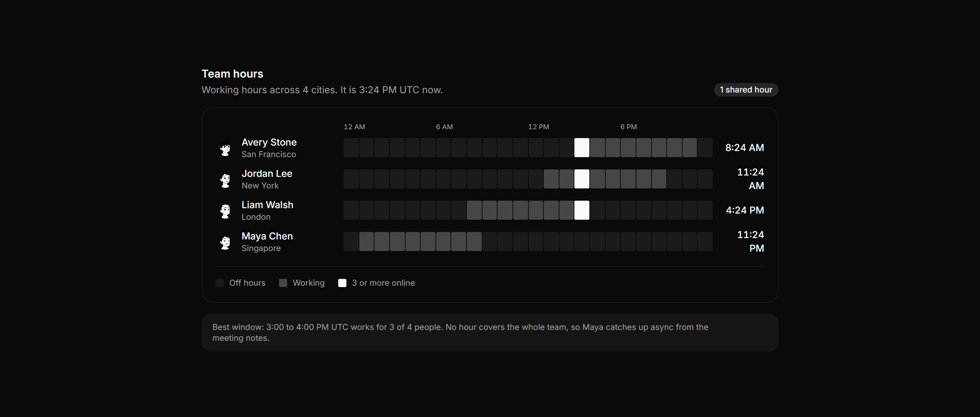Viewport: 980px width, 417px height.
Task: Click the 4:24 PM local time
Action: point(745,210)
